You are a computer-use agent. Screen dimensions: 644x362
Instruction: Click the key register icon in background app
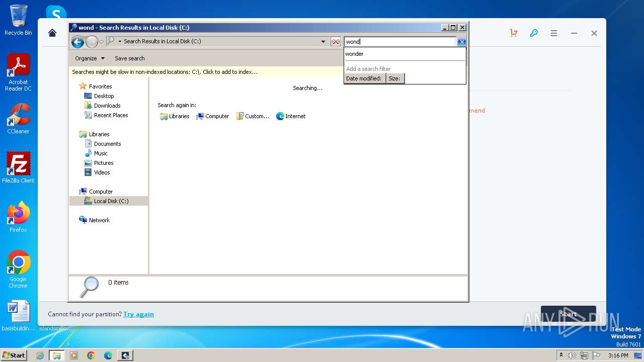tap(534, 33)
